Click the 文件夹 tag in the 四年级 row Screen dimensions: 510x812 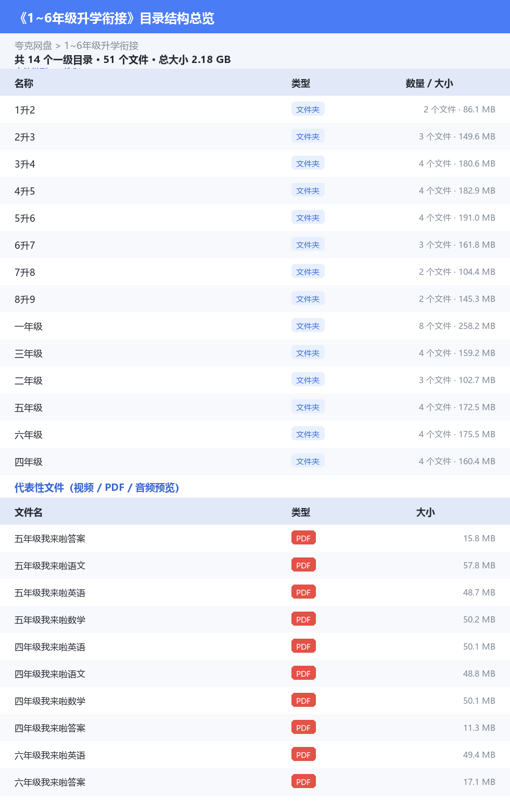click(x=308, y=461)
